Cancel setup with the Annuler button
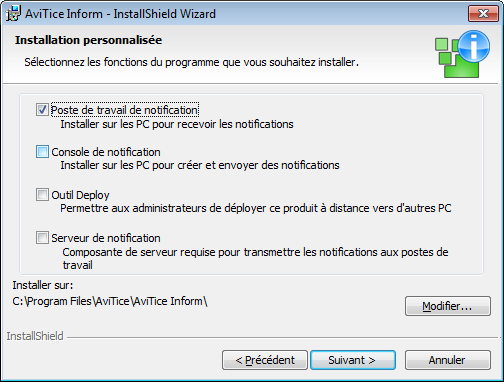 coord(448,360)
